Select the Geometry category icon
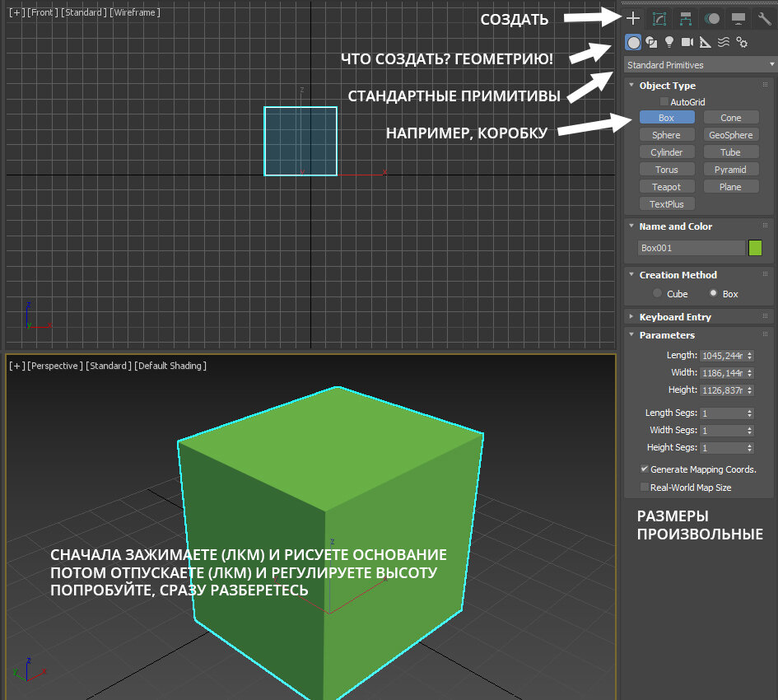 pyautogui.click(x=633, y=42)
